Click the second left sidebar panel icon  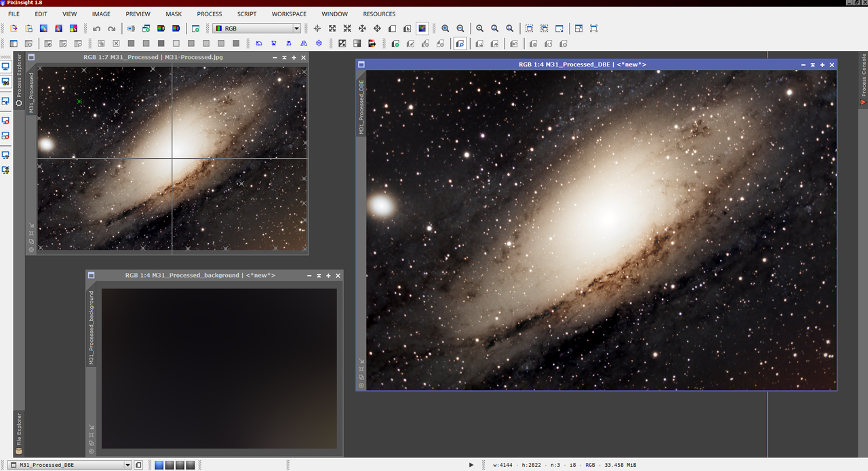5,81
